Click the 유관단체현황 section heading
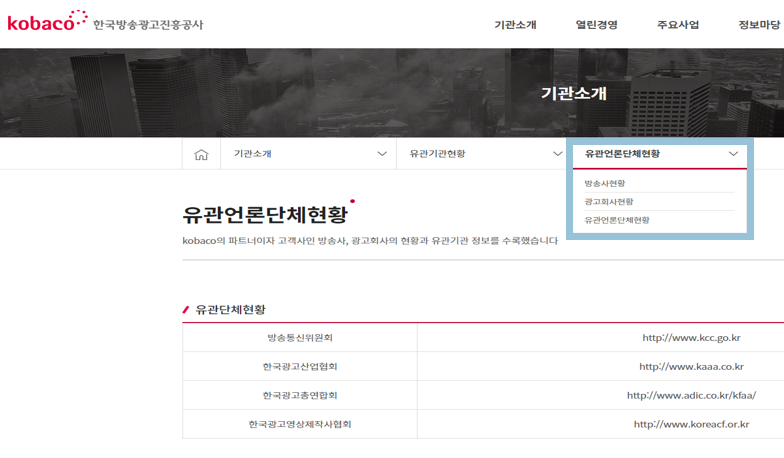The image size is (784, 458). point(230,310)
